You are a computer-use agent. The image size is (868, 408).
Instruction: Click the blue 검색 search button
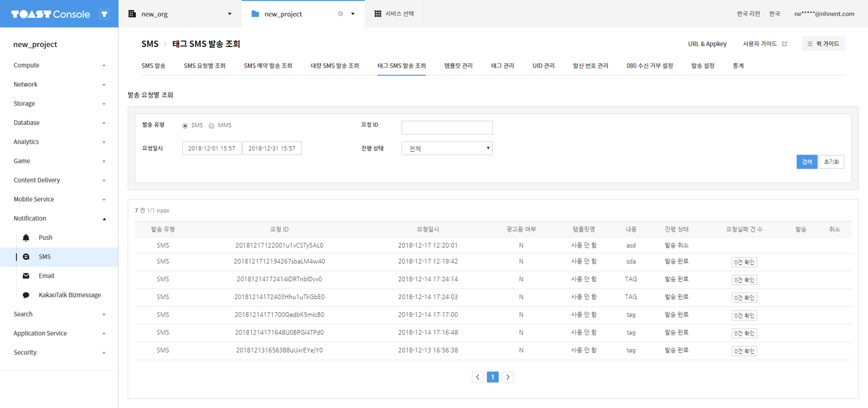[807, 162]
